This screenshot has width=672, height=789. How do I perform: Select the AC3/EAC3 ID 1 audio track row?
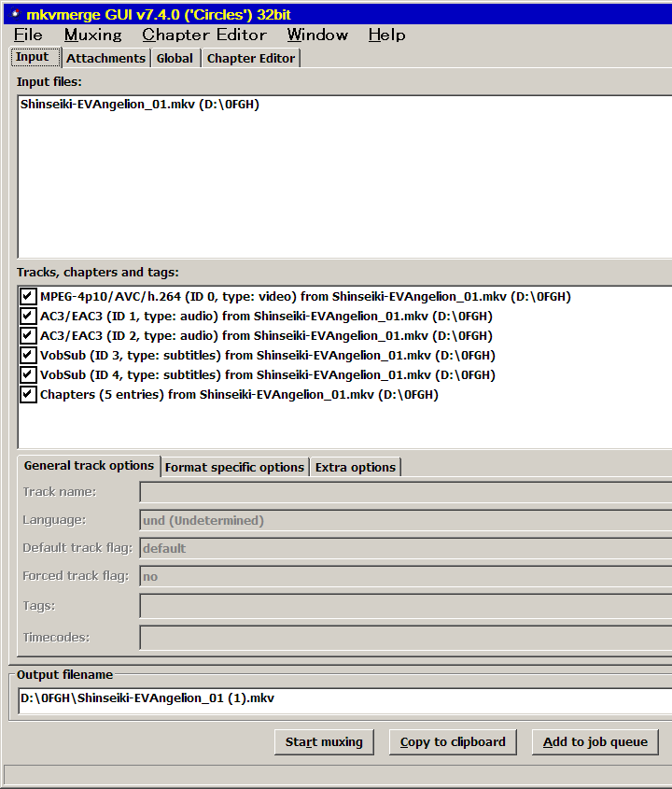pos(266,316)
